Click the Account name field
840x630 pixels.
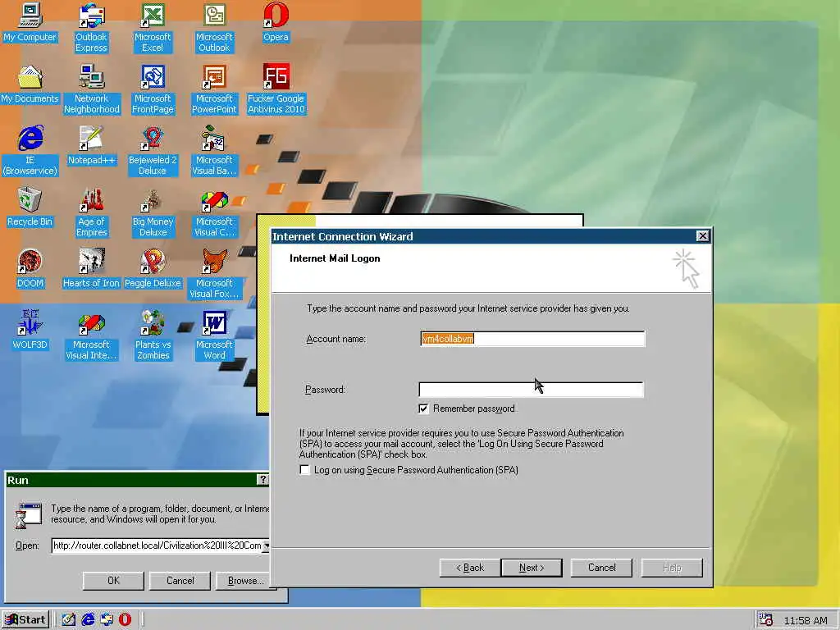click(532, 339)
